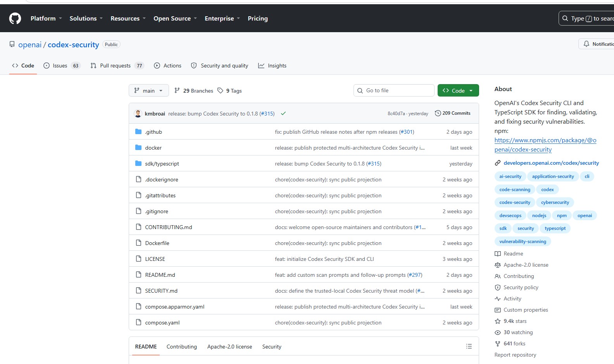Click the #315 link in latest commit

[x=267, y=114]
